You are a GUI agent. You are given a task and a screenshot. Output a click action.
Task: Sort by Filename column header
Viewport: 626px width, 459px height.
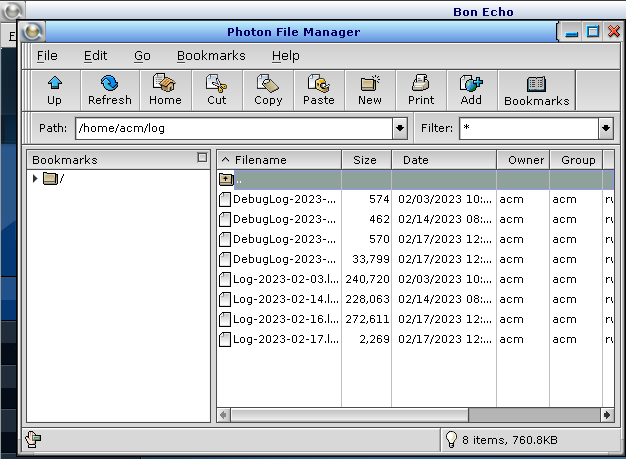click(x=279, y=160)
